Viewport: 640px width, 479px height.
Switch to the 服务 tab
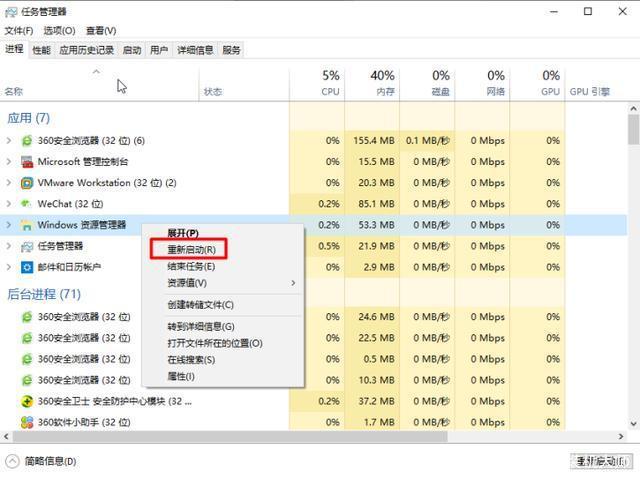[x=231, y=50]
